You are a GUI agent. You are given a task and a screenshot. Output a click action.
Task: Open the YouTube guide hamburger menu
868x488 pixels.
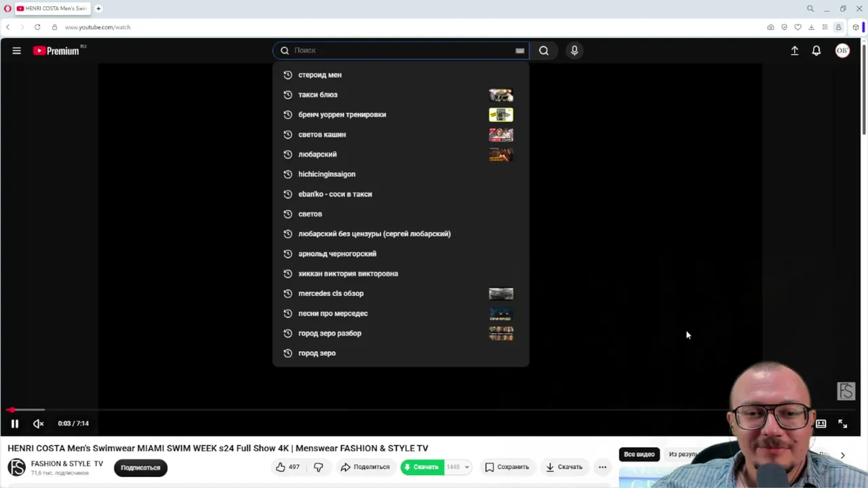[16, 50]
